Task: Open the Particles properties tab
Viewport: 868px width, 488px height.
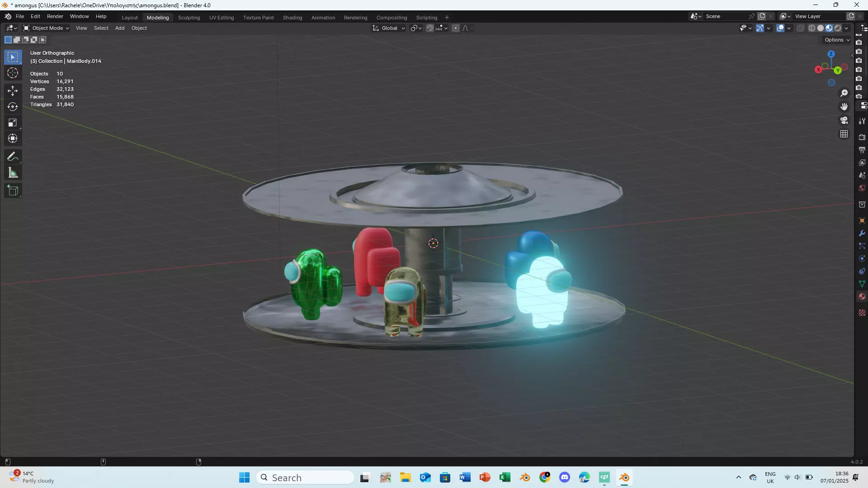Action: click(862, 246)
